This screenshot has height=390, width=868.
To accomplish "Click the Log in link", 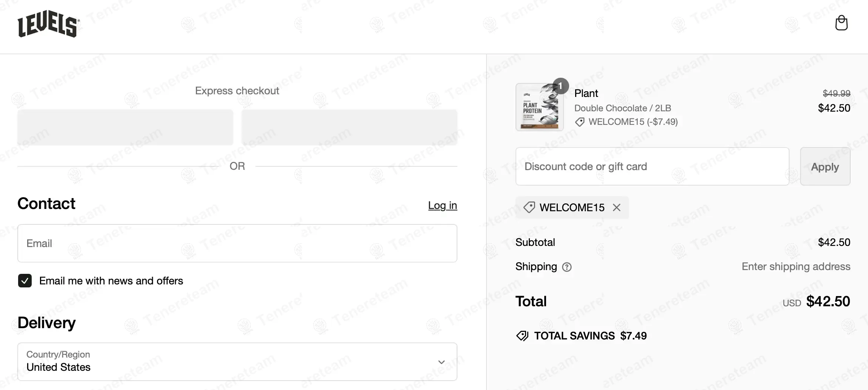I will pyautogui.click(x=442, y=205).
